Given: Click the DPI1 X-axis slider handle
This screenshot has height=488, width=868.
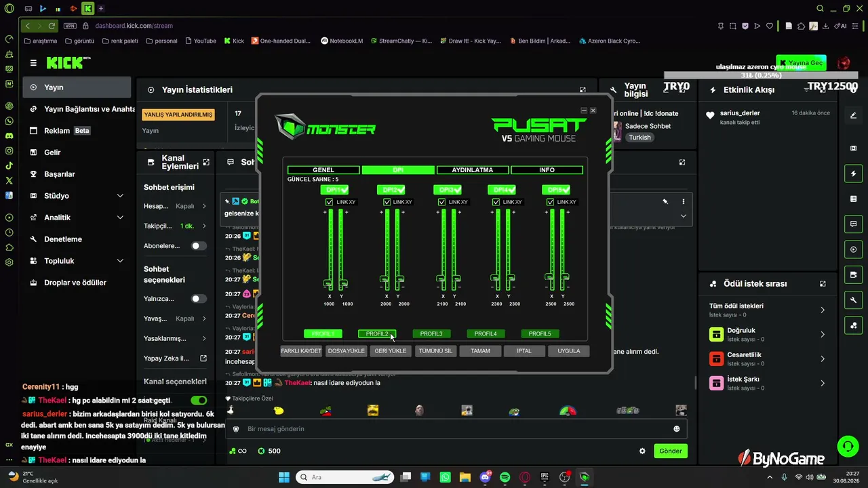Looking at the screenshot, I should tap(328, 283).
